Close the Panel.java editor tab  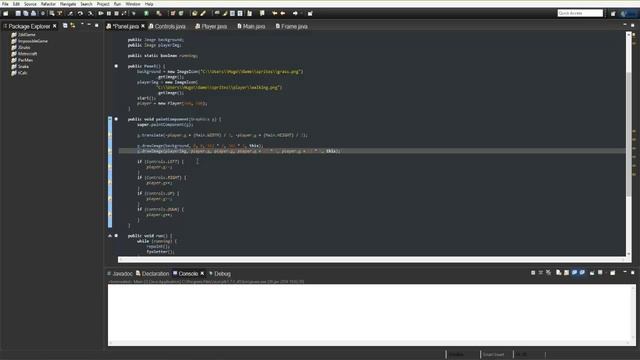click(x=143, y=26)
